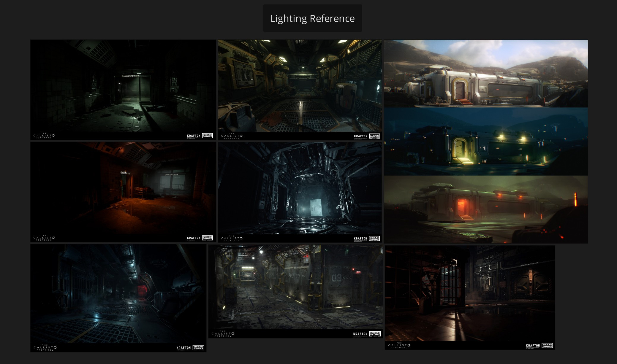The width and height of the screenshot is (617, 364).
Task: Open the grey corridor marked 03 image
Action: click(x=295, y=291)
